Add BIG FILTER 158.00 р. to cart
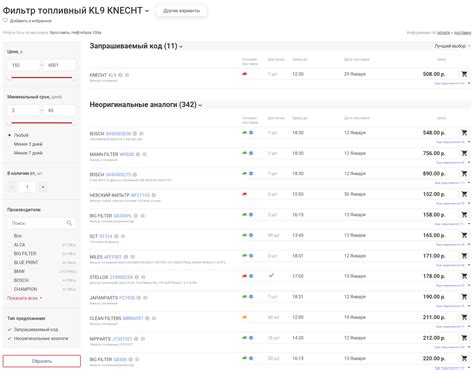 click(x=464, y=215)
